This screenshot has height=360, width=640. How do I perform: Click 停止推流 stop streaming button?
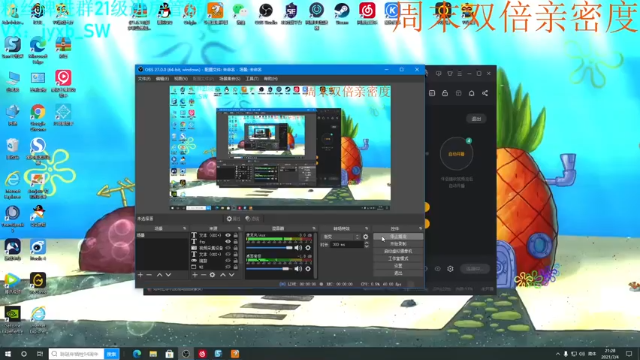coord(398,237)
